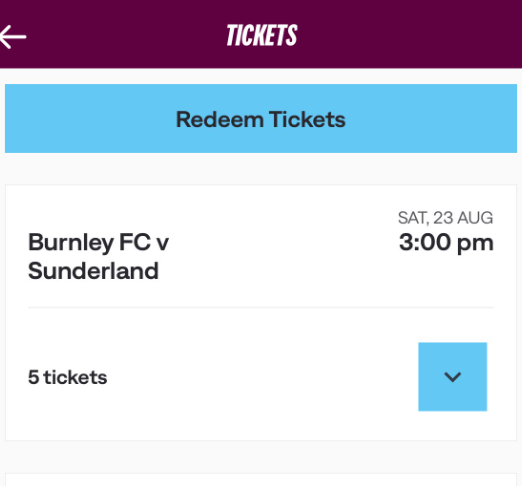Image resolution: width=522 pixels, height=486 pixels.
Task: Select the Sunderland match card
Action: pyautogui.click(x=261, y=312)
